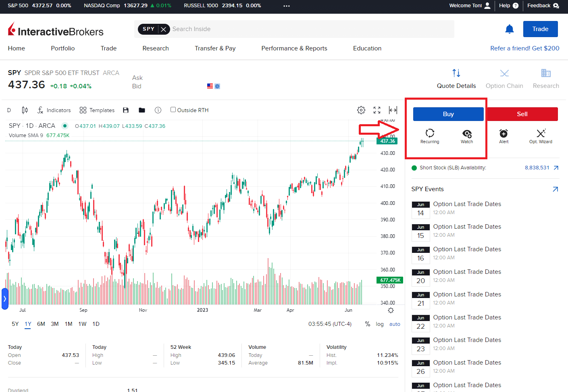Click the red Sell button

(522, 114)
